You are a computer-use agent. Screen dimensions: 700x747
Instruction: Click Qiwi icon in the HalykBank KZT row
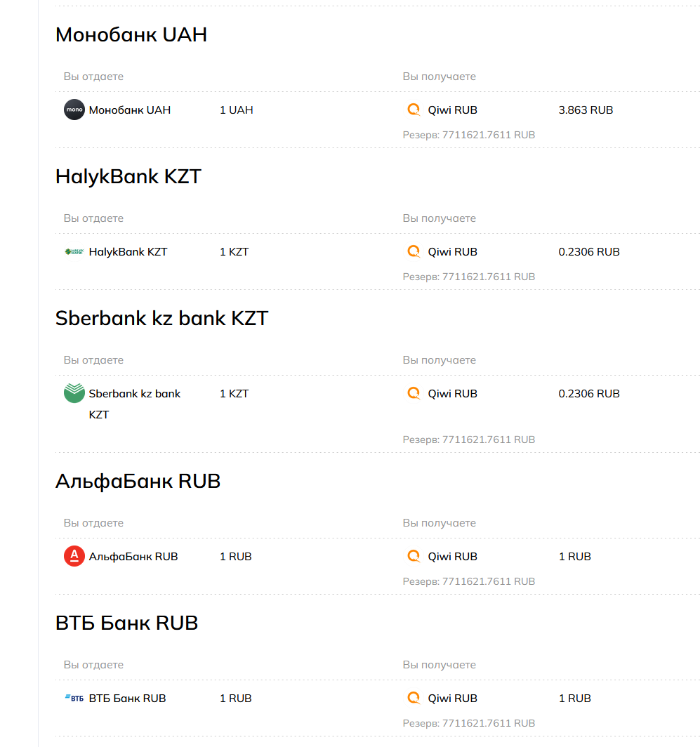point(414,252)
